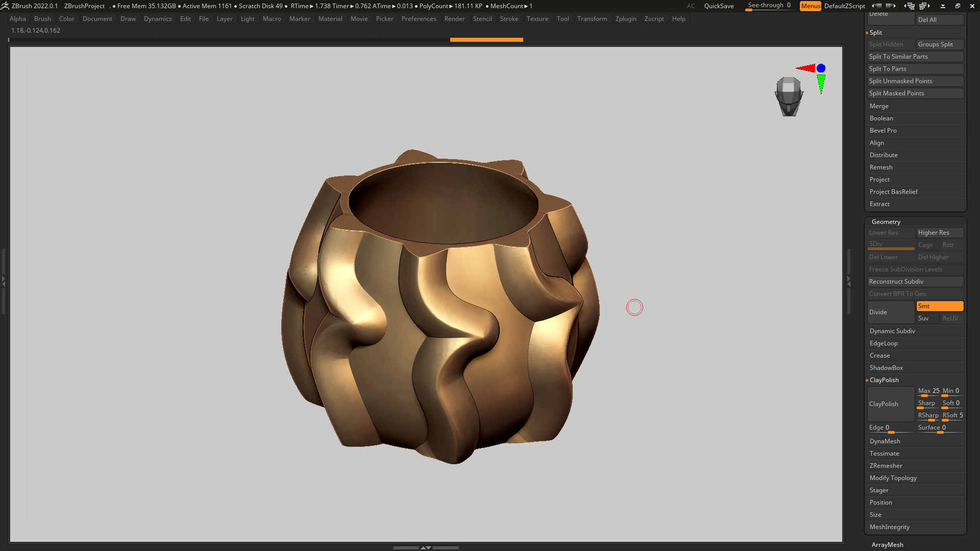The width and height of the screenshot is (980, 551).
Task: Load the next user interface colors icon
Action: [891, 6]
